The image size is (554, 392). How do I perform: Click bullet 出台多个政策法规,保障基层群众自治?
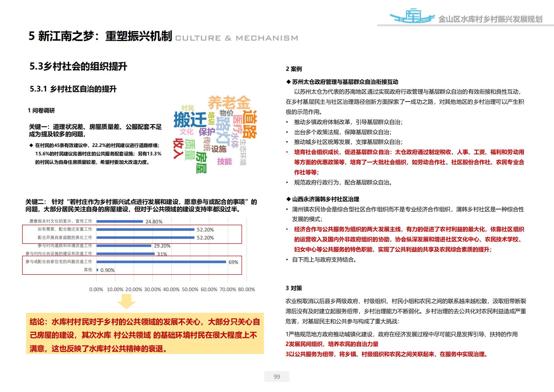pos(343,132)
